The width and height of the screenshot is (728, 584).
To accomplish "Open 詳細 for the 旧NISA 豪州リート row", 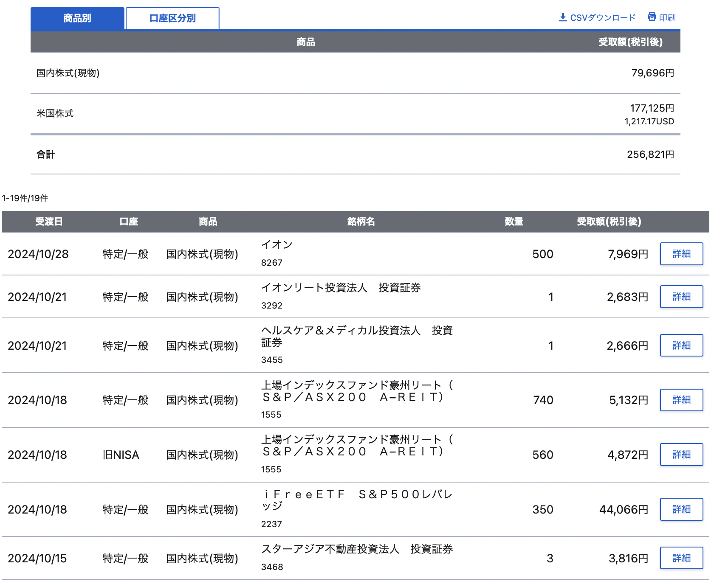I will 681,455.
